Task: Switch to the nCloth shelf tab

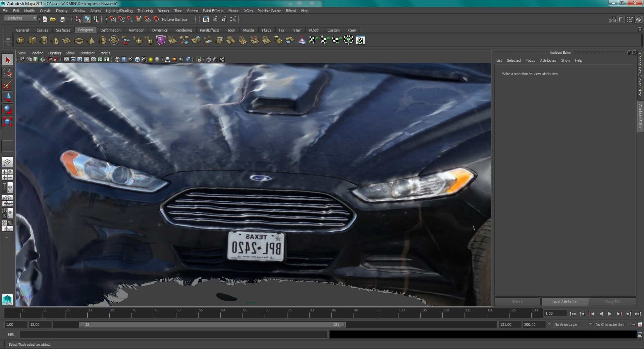Action: pos(314,30)
